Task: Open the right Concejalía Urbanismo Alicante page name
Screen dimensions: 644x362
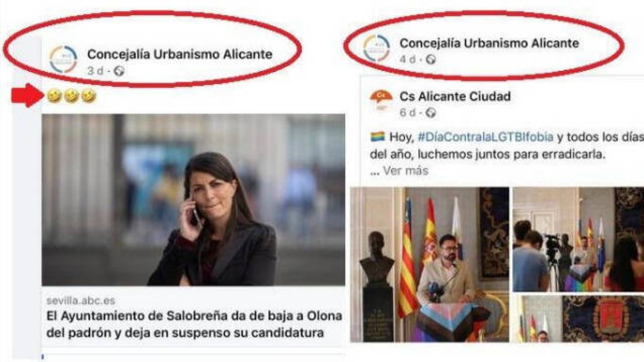Action: (489, 43)
